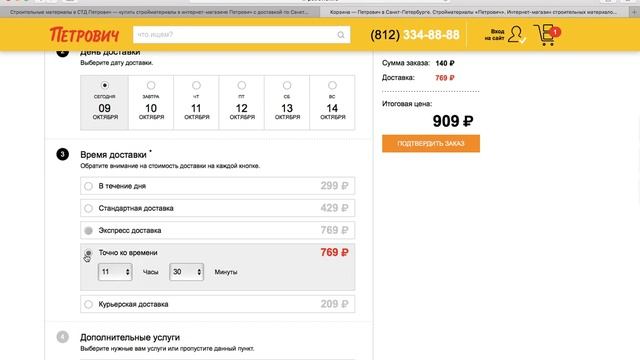This screenshot has height=360, width=640.
Task: Switch to the Строительные материалы browser tab
Action: tap(159, 12)
